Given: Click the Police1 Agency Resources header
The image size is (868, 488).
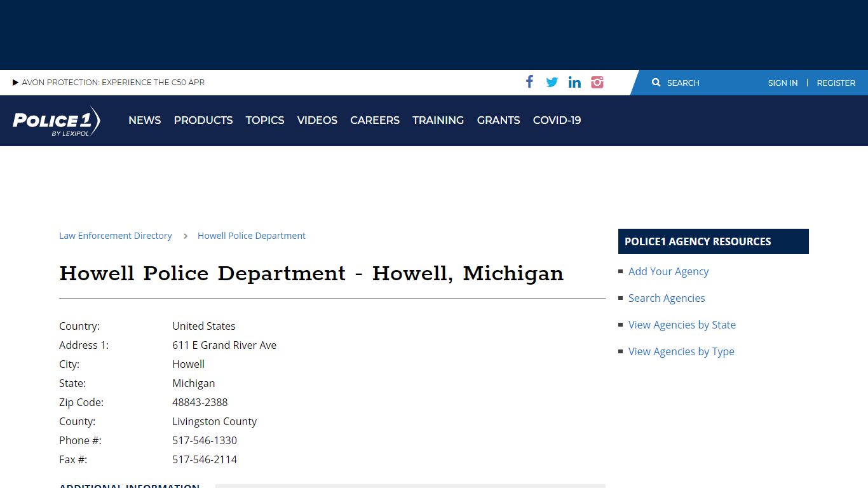Looking at the screenshot, I should pyautogui.click(x=714, y=241).
